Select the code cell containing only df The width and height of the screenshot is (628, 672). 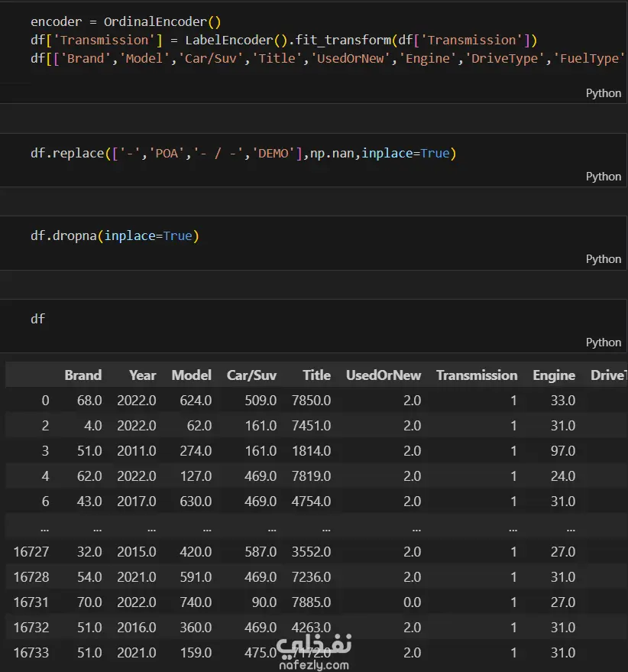click(x=38, y=319)
